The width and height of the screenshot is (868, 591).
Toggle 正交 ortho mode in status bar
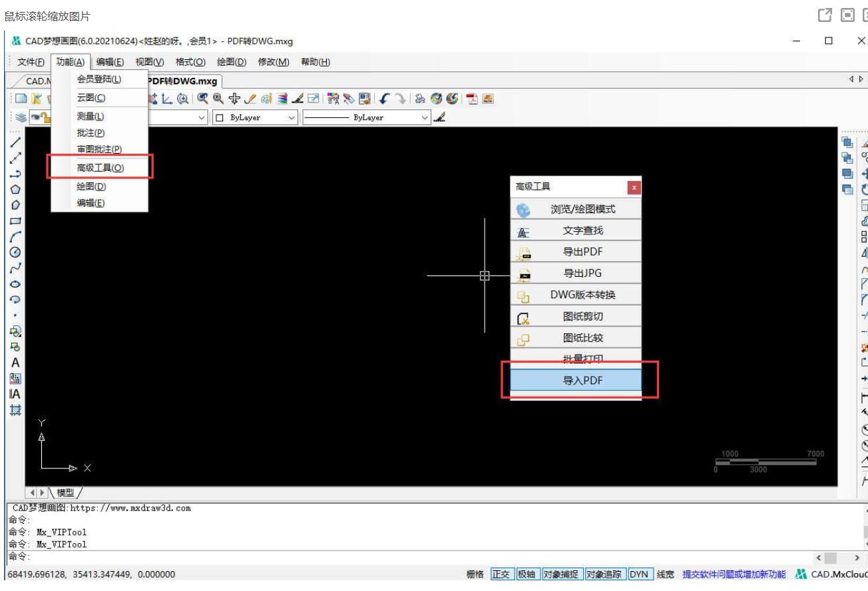click(x=502, y=574)
